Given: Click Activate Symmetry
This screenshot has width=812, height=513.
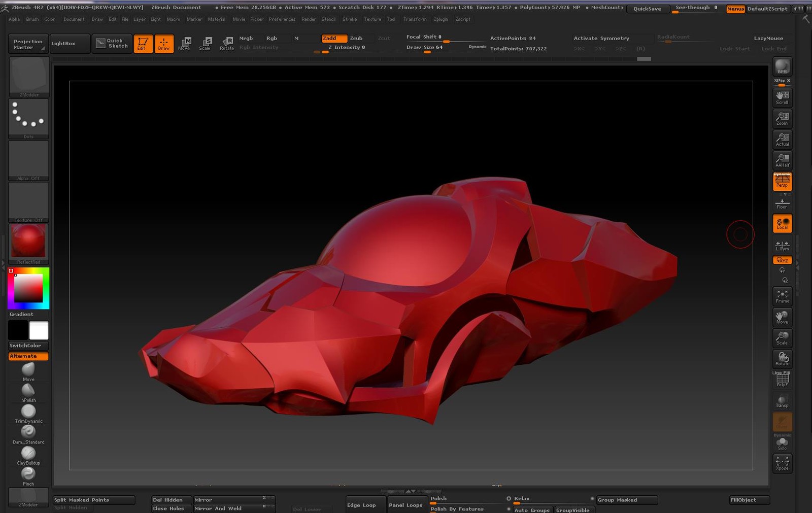Looking at the screenshot, I should click(x=613, y=39).
